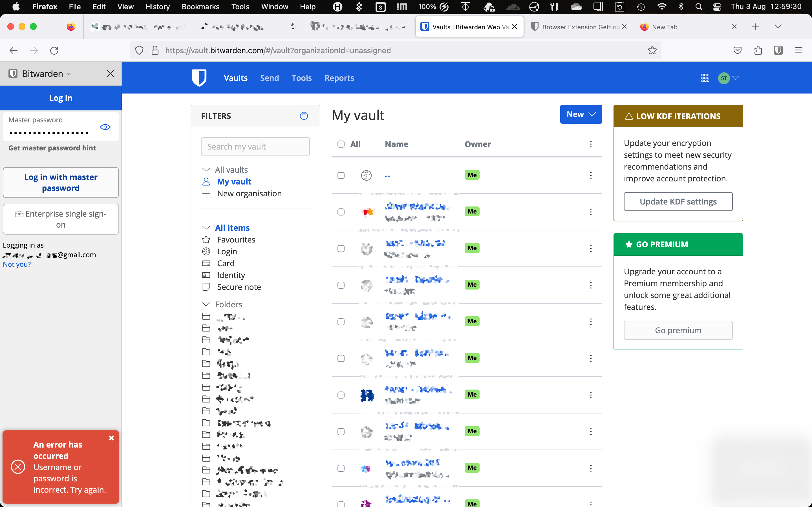The height and width of the screenshot is (507, 812).
Task: Click the ST account avatar
Action: (x=724, y=78)
